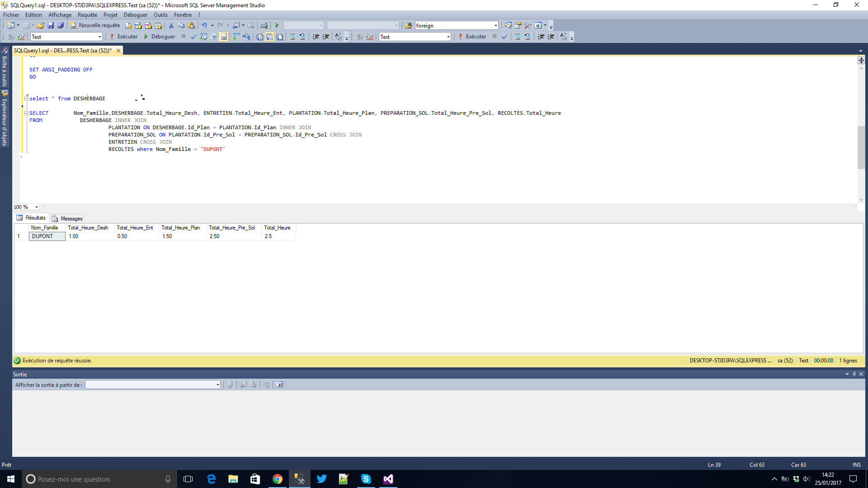Specify values for template parameters icon

point(339,37)
